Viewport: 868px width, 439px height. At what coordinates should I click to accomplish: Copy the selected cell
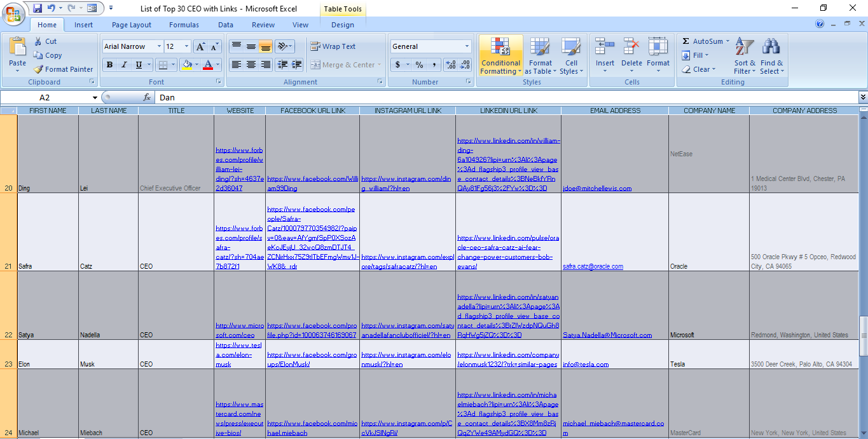(48, 55)
